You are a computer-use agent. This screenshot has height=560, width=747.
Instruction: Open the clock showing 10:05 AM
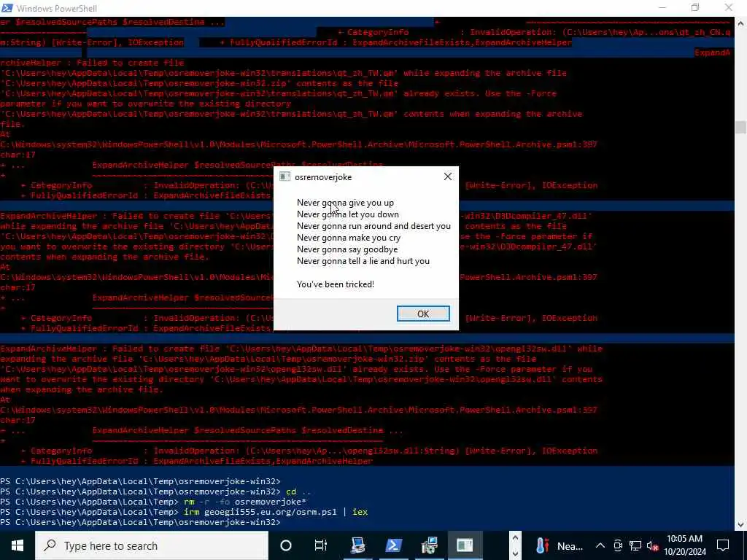(684, 545)
